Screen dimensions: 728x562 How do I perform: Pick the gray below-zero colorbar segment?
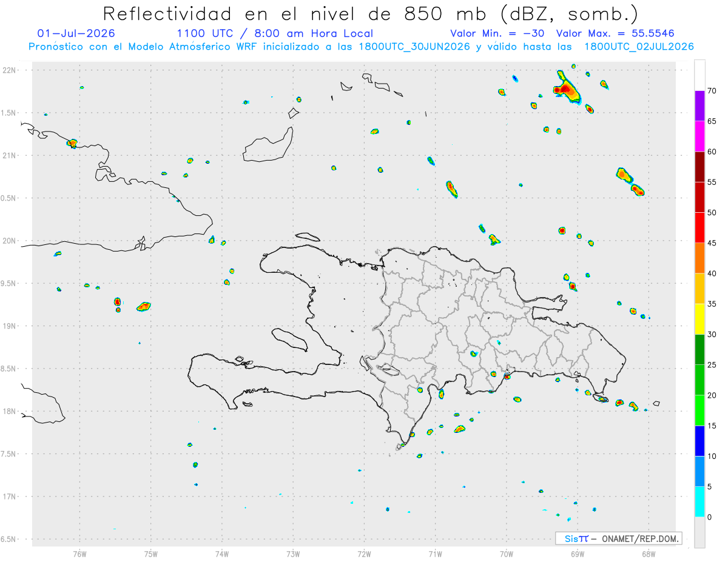tap(699, 532)
